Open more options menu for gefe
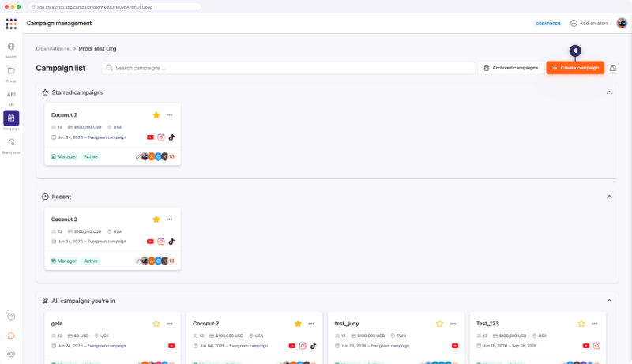 coord(170,324)
